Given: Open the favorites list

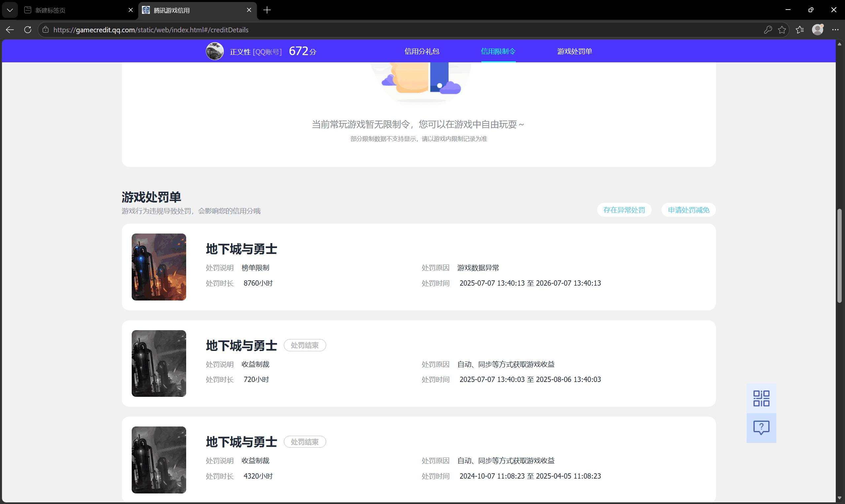Looking at the screenshot, I should [x=800, y=30].
